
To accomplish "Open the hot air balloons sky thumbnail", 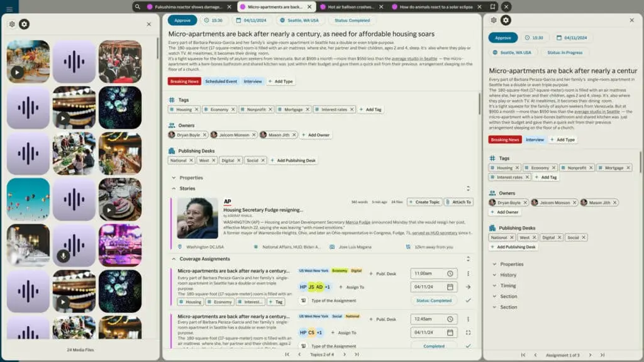I will [28, 199].
